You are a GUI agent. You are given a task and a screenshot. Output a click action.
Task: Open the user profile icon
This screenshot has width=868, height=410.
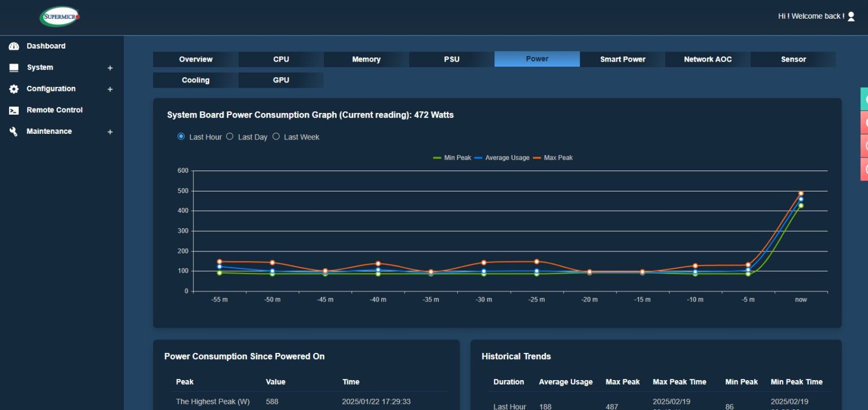[x=851, y=16]
